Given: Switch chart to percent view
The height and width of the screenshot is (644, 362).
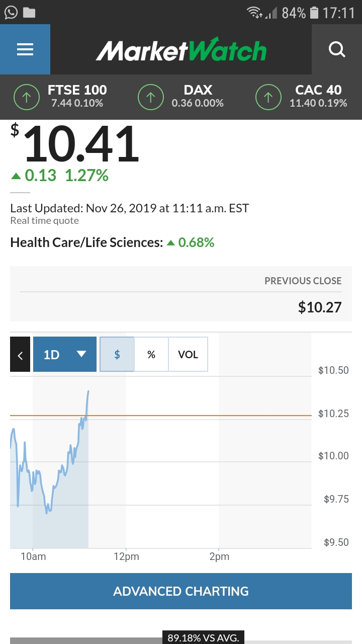Looking at the screenshot, I should click(151, 354).
